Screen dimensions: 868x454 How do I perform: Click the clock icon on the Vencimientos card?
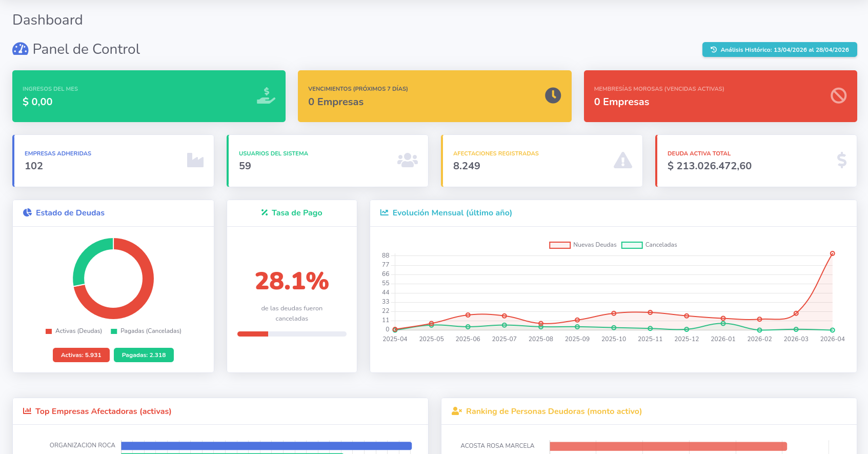553,95
